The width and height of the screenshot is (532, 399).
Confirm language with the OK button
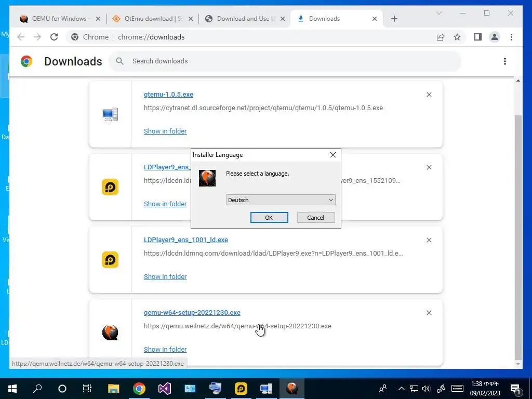click(269, 218)
